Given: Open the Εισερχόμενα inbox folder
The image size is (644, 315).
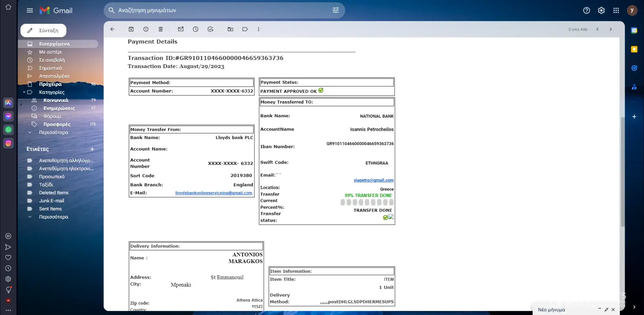Looking at the screenshot, I should tap(54, 44).
